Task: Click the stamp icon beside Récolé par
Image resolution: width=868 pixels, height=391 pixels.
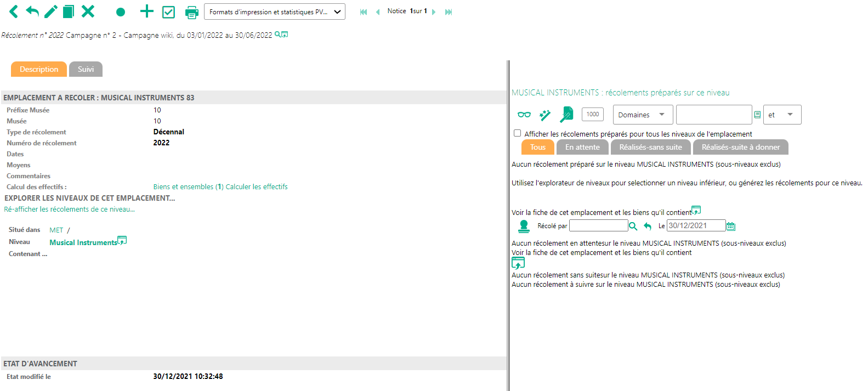Action: (524, 226)
